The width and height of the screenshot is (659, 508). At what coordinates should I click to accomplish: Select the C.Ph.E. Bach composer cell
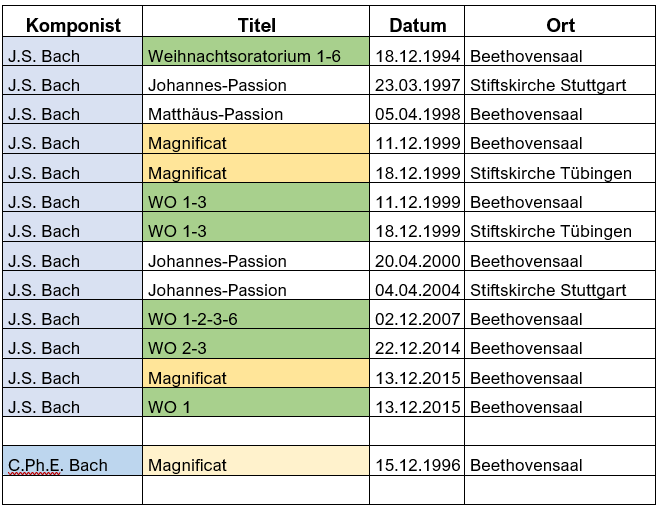pos(73,461)
